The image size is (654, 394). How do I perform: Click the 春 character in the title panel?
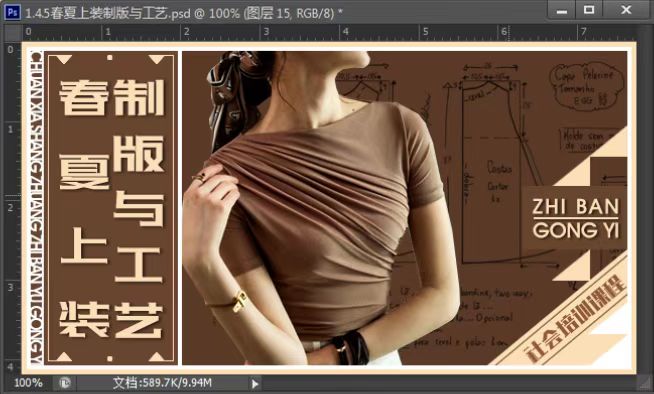[83, 98]
